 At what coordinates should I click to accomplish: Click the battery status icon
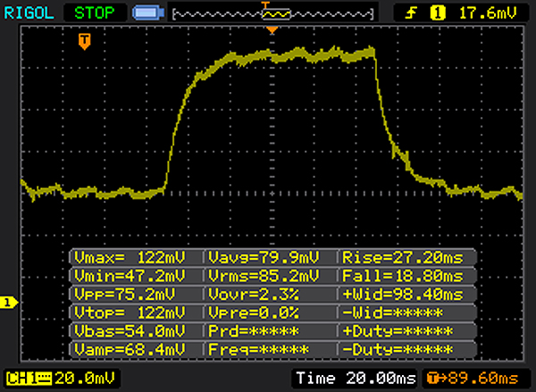147,13
